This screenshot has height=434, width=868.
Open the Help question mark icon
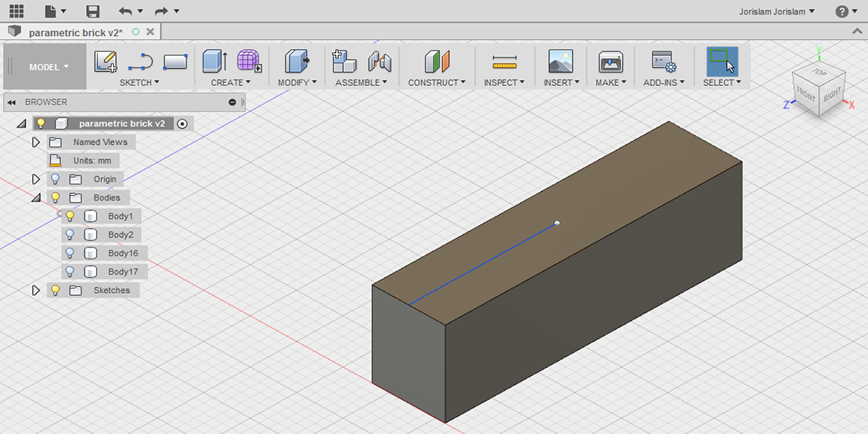[842, 11]
